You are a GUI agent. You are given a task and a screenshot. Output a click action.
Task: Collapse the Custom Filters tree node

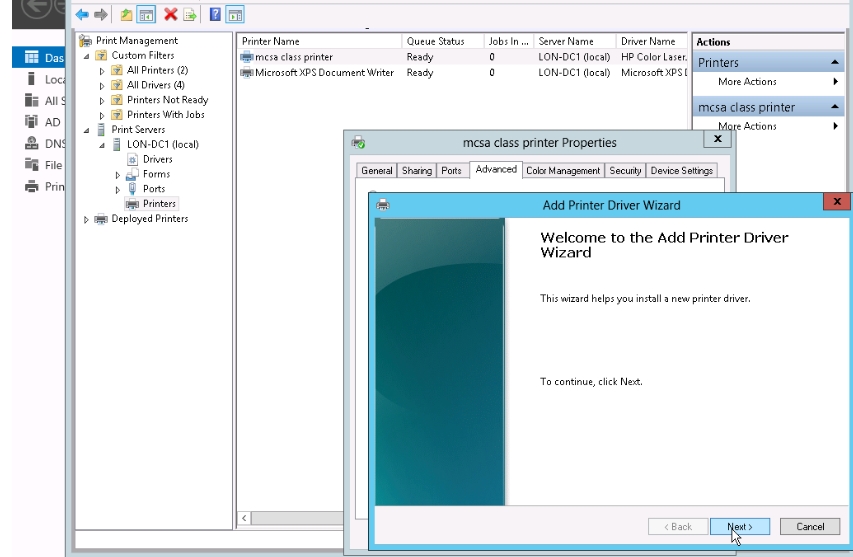click(x=86, y=56)
